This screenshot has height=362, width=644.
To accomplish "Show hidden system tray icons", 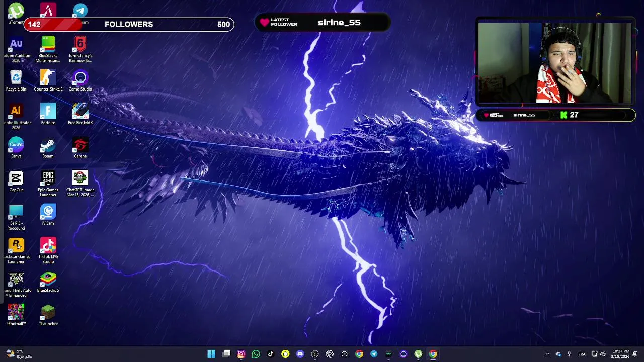I will [547, 354].
